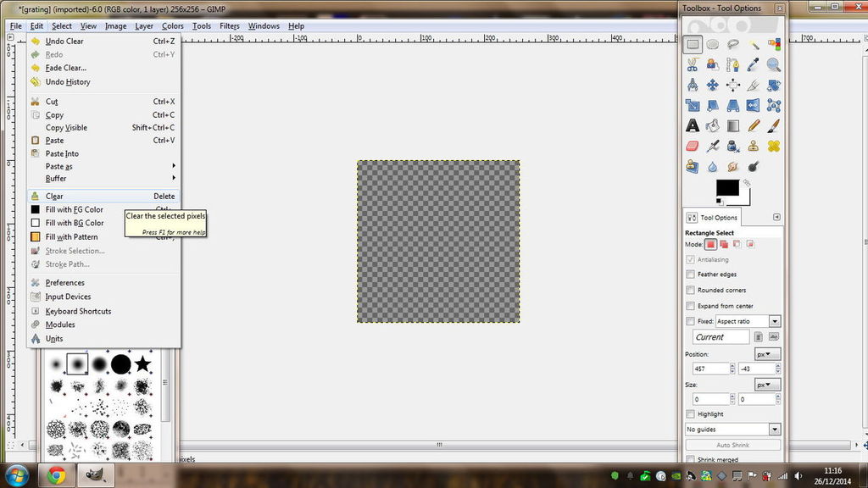Select the Pencil tool
Viewport: 868px width, 488px height.
pyautogui.click(x=754, y=126)
